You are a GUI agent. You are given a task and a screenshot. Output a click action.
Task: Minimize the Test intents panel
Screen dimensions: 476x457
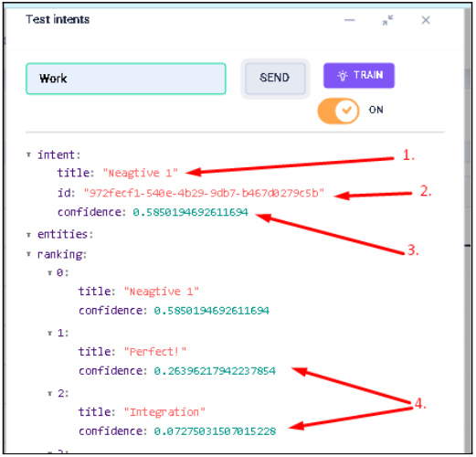tap(349, 20)
